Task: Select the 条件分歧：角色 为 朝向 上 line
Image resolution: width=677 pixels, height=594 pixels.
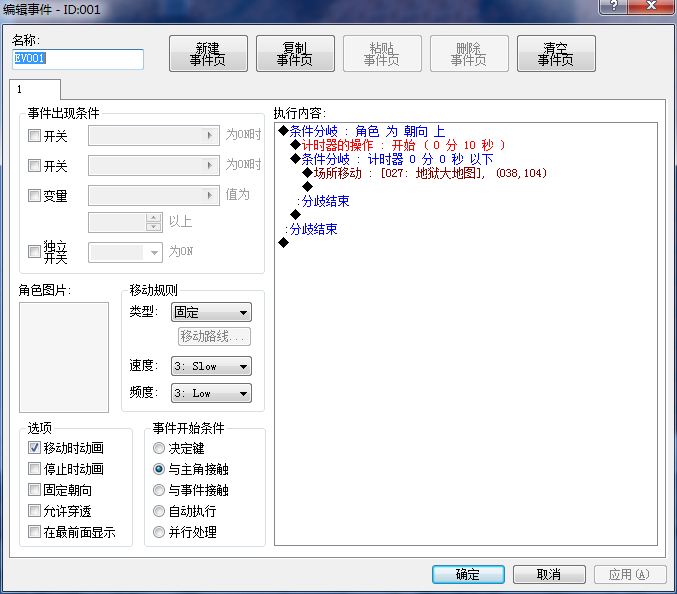Action: 362,131
